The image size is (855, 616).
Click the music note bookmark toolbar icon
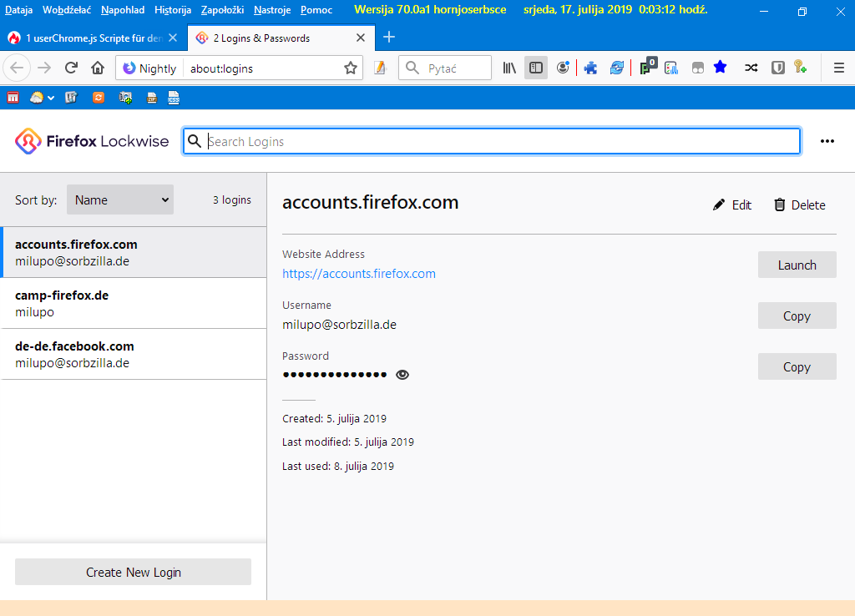(72, 98)
